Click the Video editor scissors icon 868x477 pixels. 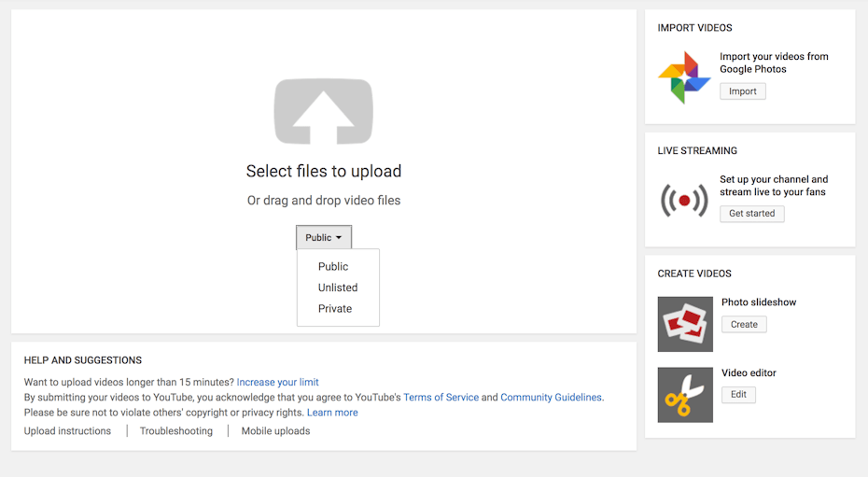pos(685,395)
